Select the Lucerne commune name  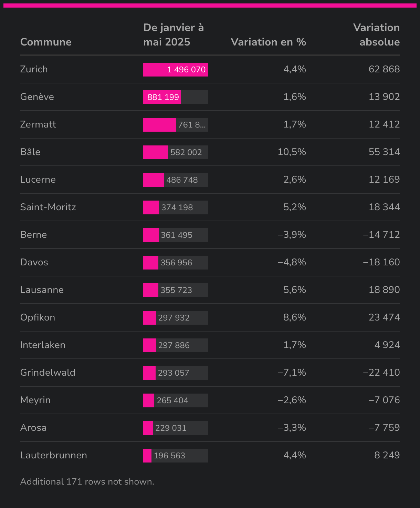point(38,180)
